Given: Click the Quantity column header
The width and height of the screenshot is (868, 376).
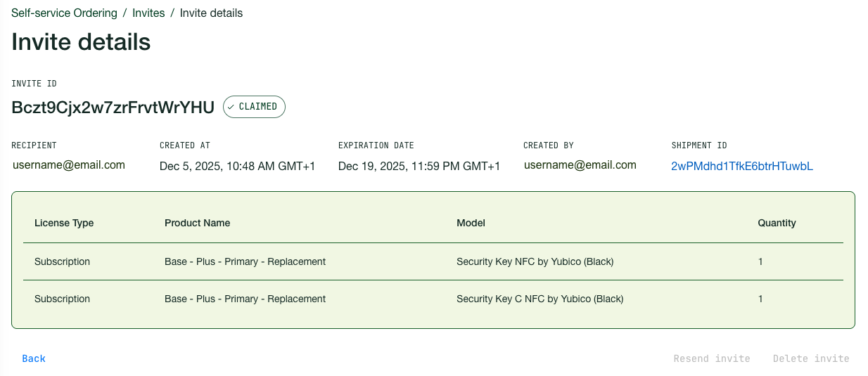Looking at the screenshot, I should (777, 223).
